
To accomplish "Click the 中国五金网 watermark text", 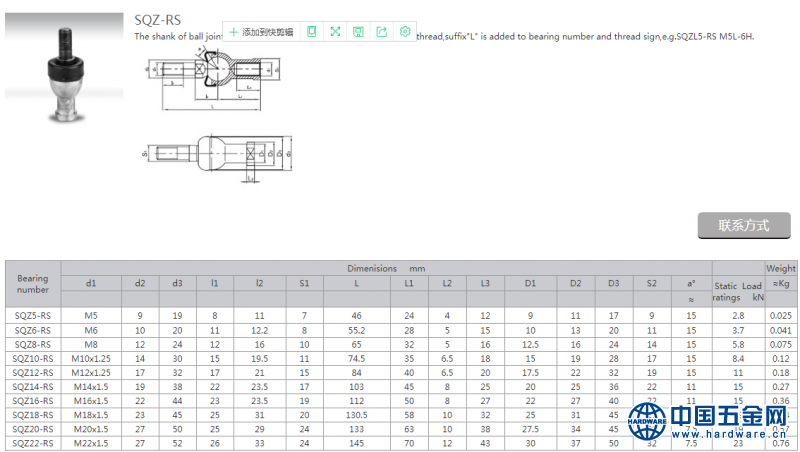I will (x=728, y=415).
